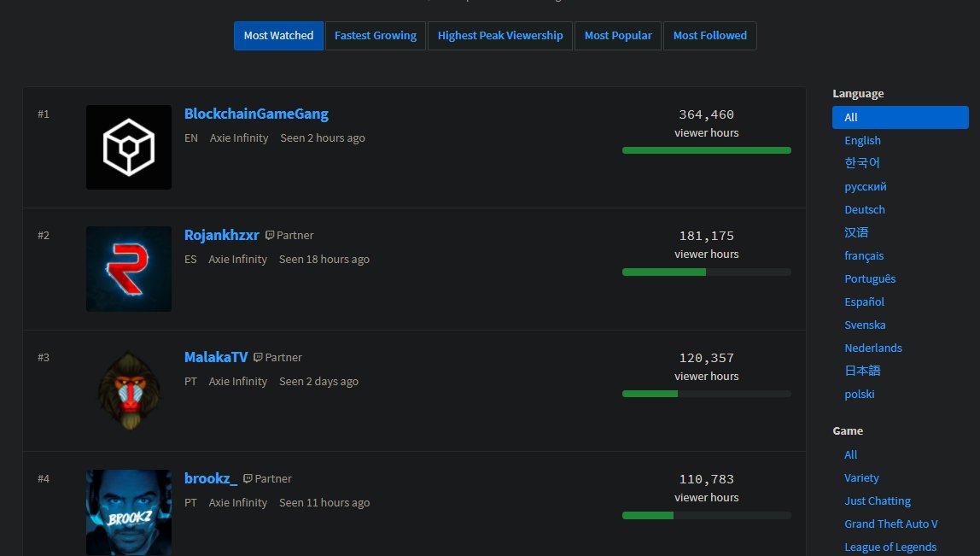
Task: Switch to the Most Watched tab
Action: point(279,36)
